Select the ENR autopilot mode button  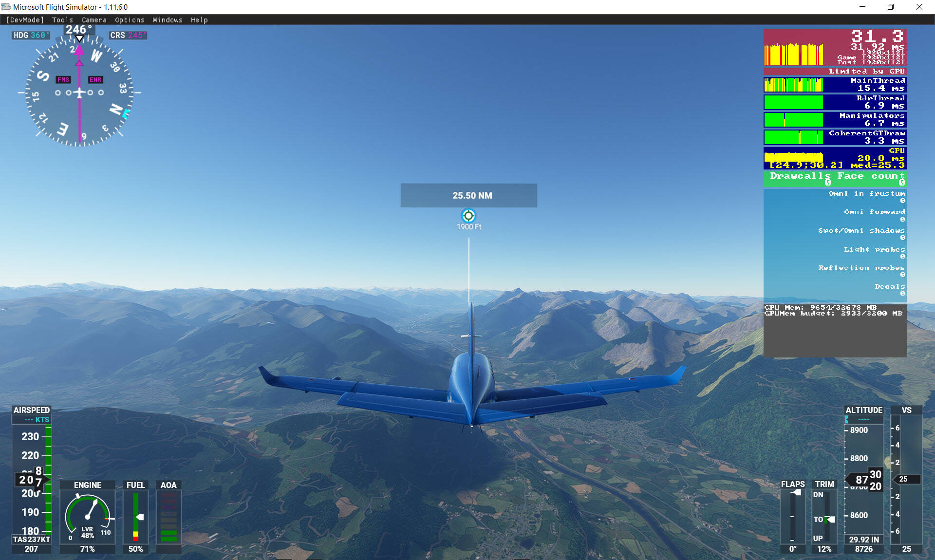click(94, 81)
